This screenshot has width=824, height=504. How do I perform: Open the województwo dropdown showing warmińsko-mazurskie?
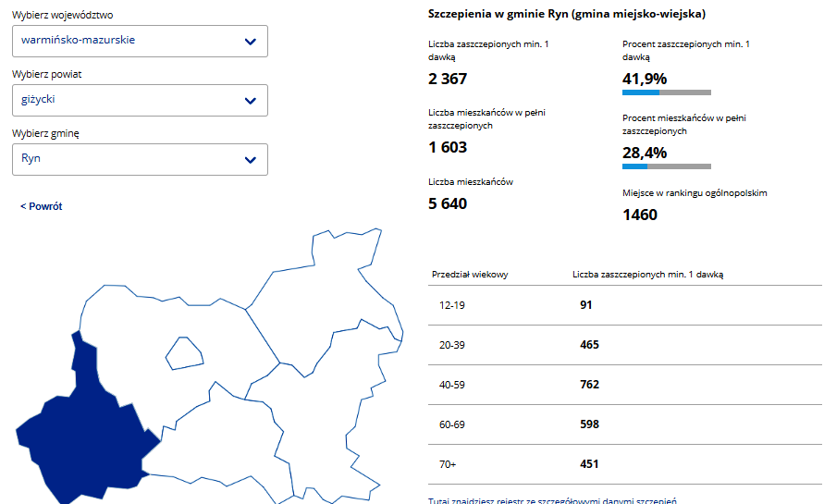140,41
